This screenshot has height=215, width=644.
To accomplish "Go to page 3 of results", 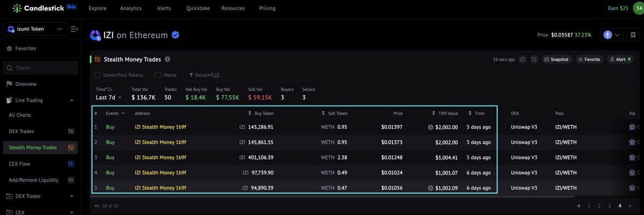I will click(609, 206).
